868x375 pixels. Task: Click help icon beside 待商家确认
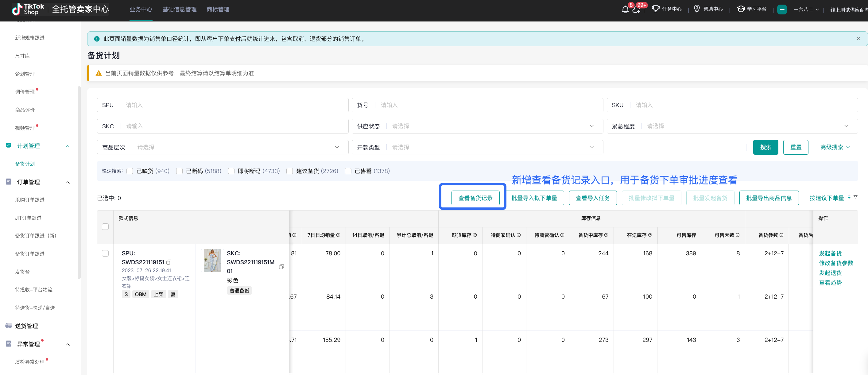(519, 235)
